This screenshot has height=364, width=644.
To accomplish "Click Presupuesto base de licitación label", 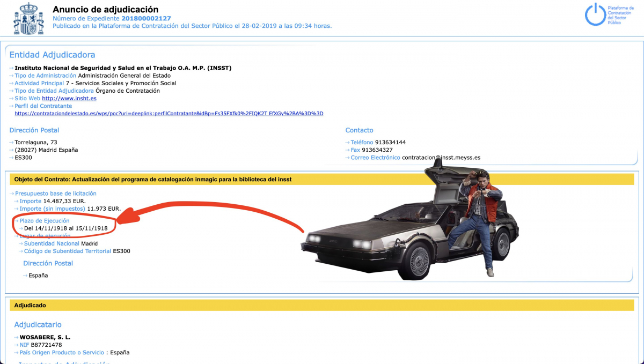I will (x=56, y=194).
